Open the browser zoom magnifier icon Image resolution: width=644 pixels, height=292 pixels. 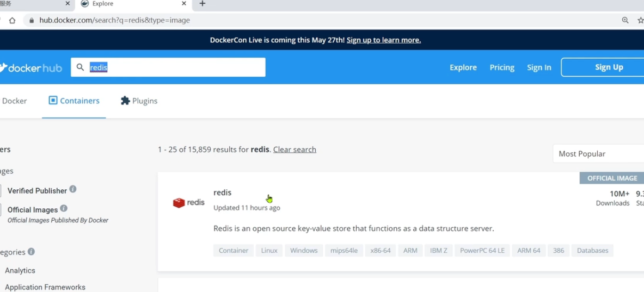[x=625, y=20]
